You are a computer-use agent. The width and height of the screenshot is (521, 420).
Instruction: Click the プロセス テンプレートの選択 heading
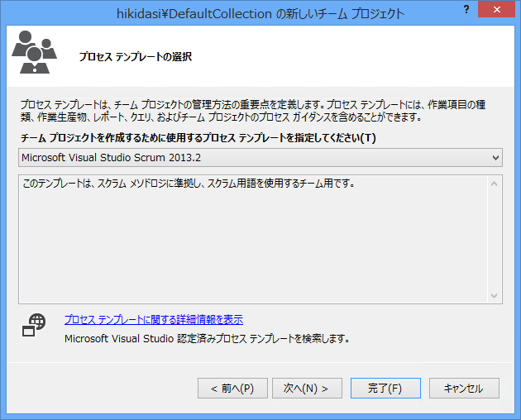(136, 57)
